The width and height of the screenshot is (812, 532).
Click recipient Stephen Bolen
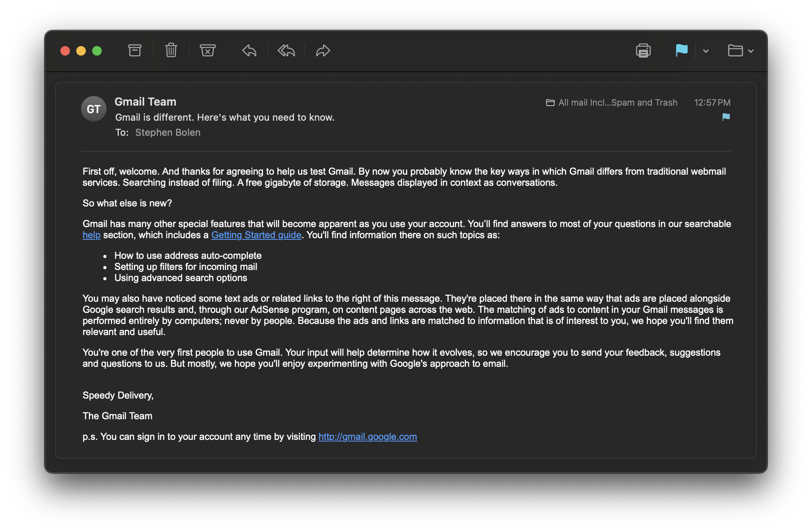168,132
